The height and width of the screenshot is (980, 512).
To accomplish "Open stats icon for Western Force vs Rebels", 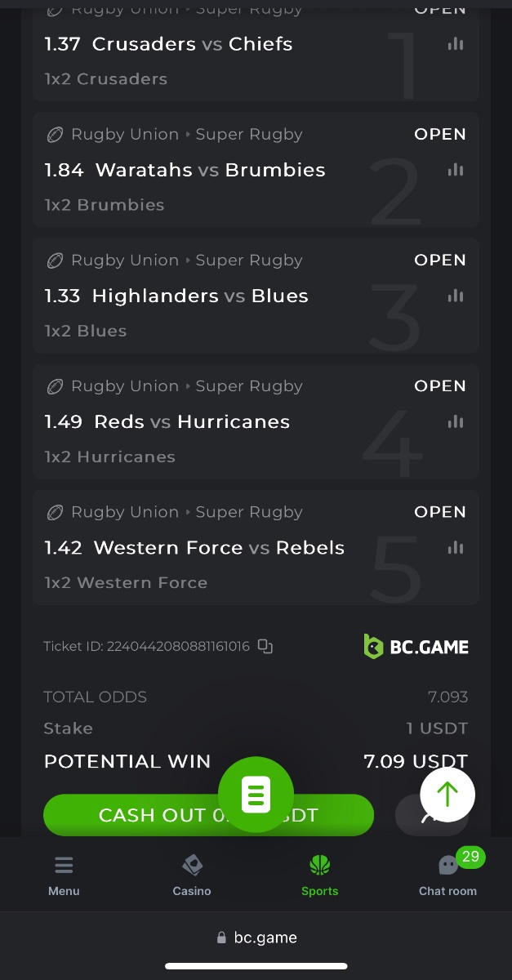I will [x=456, y=547].
